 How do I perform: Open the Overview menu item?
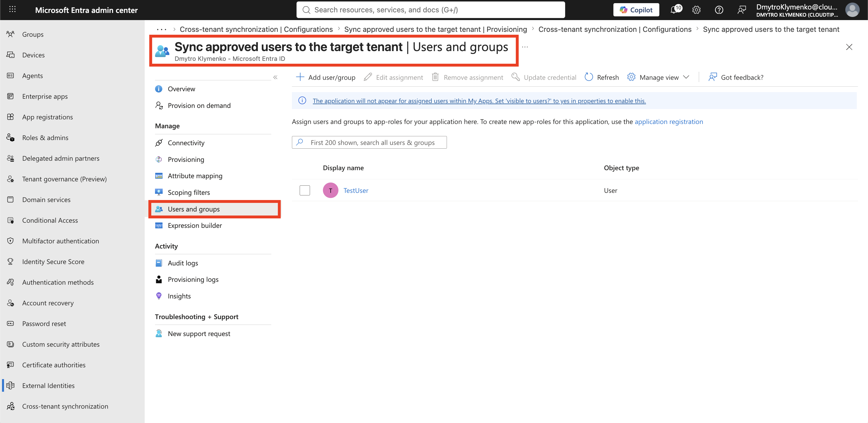181,89
